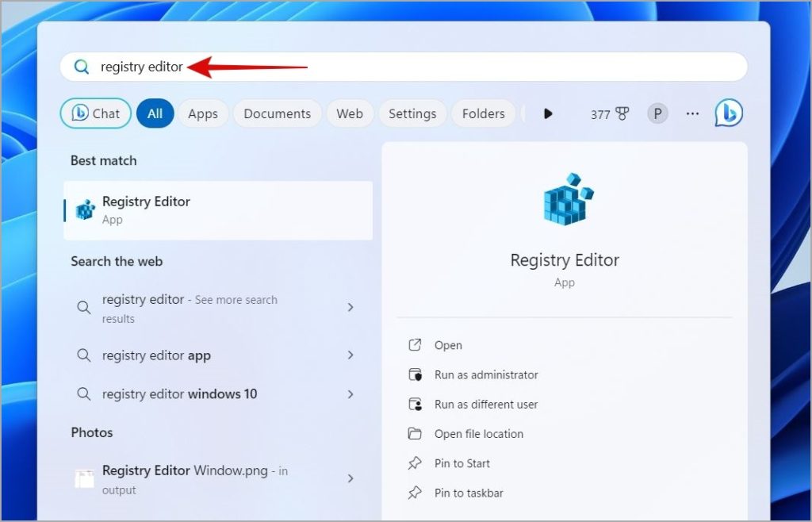Choose Run as administrator
Screen dimensions: 812x522
565,375
